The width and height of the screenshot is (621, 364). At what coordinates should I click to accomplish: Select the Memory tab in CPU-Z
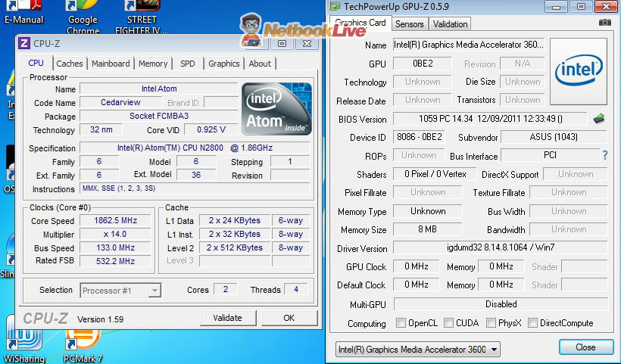pyautogui.click(x=153, y=64)
